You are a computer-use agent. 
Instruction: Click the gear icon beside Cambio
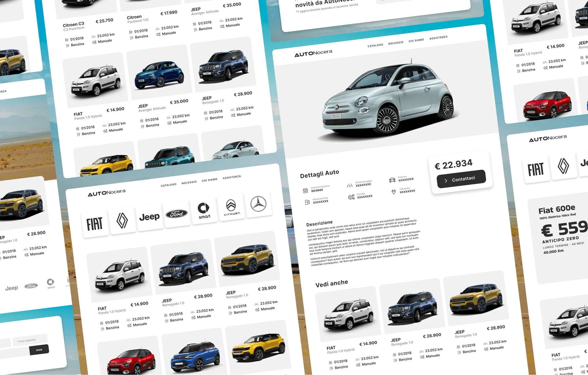(x=351, y=197)
